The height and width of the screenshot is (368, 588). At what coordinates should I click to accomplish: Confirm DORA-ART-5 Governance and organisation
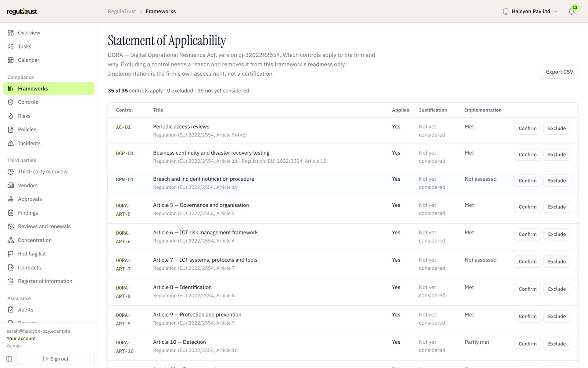click(527, 207)
